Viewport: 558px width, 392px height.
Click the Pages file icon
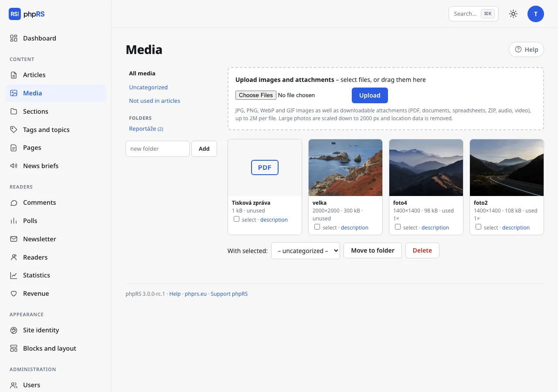click(14, 148)
